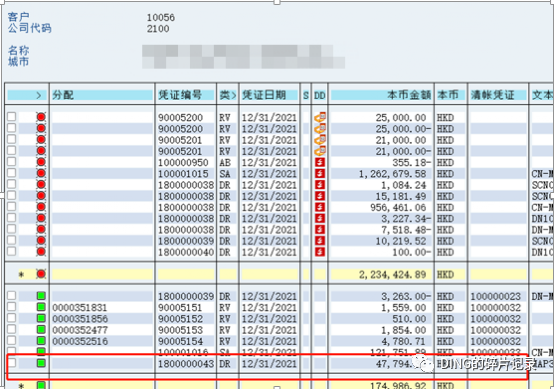Tick checkbox for row 100000950
Viewport: 554px width, 389px height.
point(12,161)
